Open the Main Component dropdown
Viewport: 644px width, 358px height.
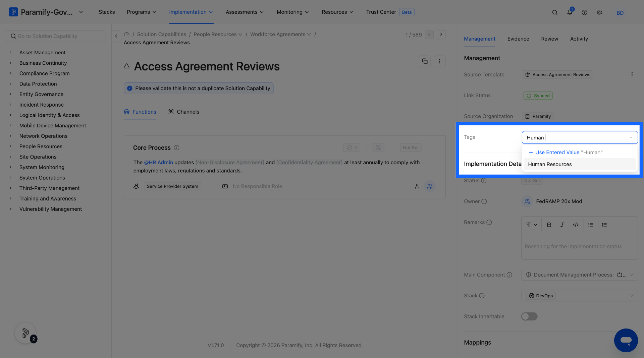tap(579, 275)
